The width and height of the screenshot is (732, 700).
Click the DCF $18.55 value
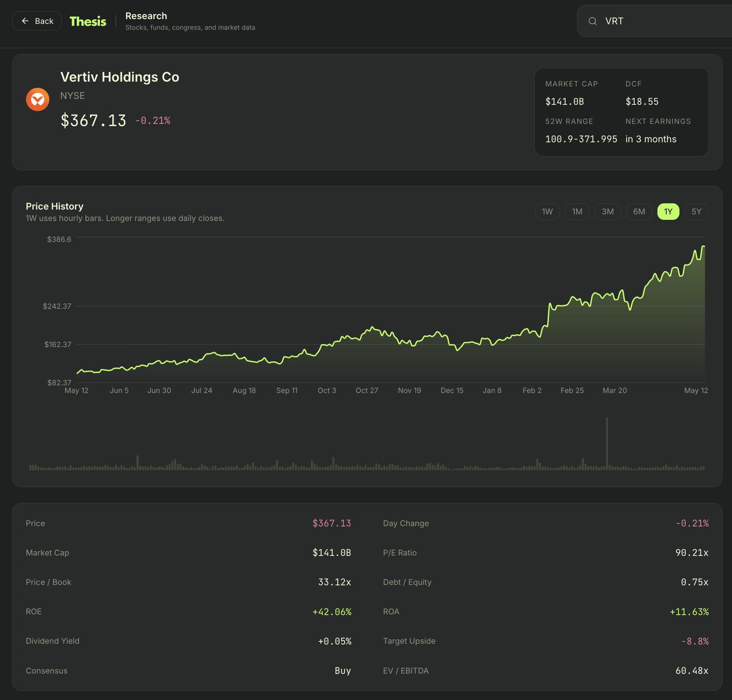point(642,101)
